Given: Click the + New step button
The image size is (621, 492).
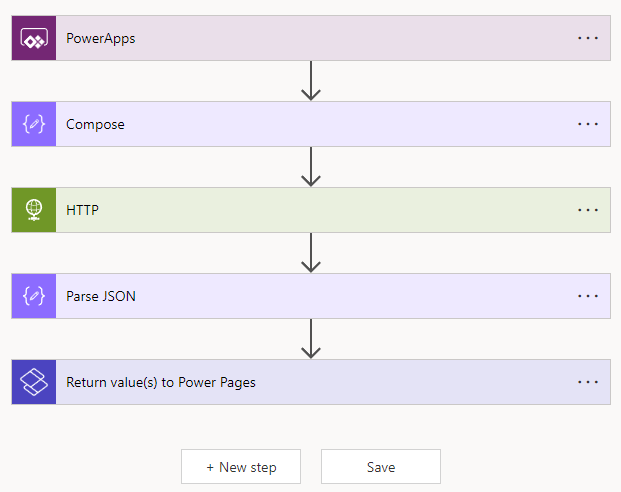Looking at the screenshot, I should click(x=241, y=467).
